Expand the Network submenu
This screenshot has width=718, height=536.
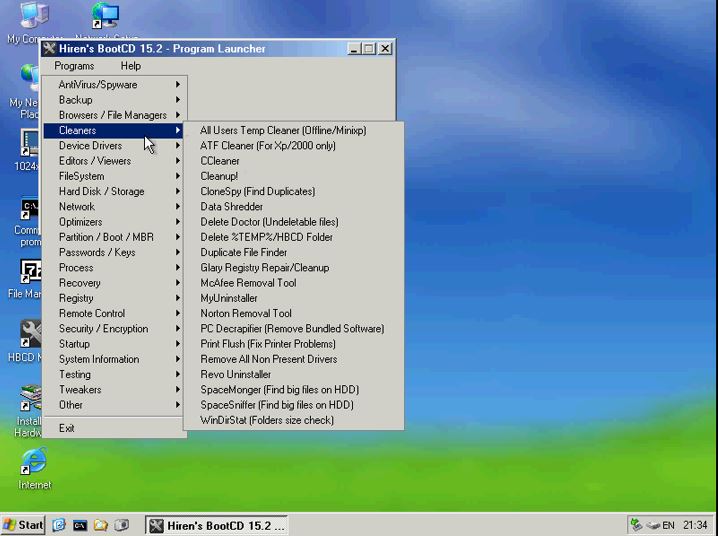tap(114, 206)
